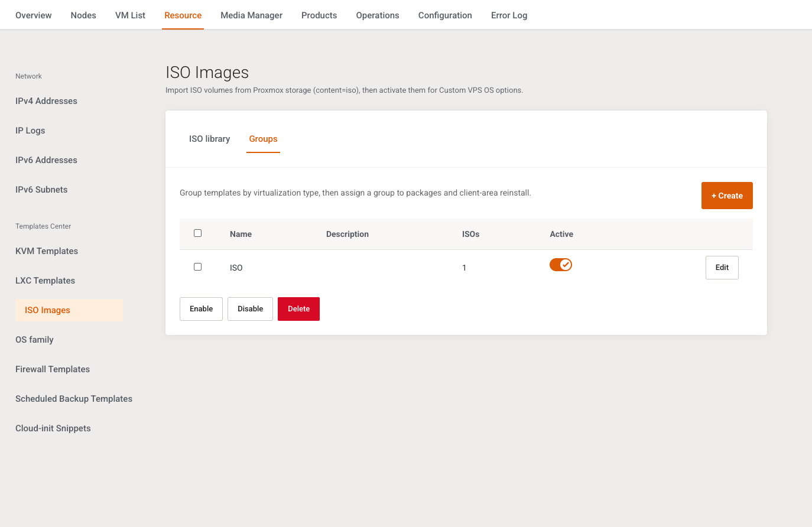Click the Disable bulk button
This screenshot has width=812, height=527.
click(250, 309)
